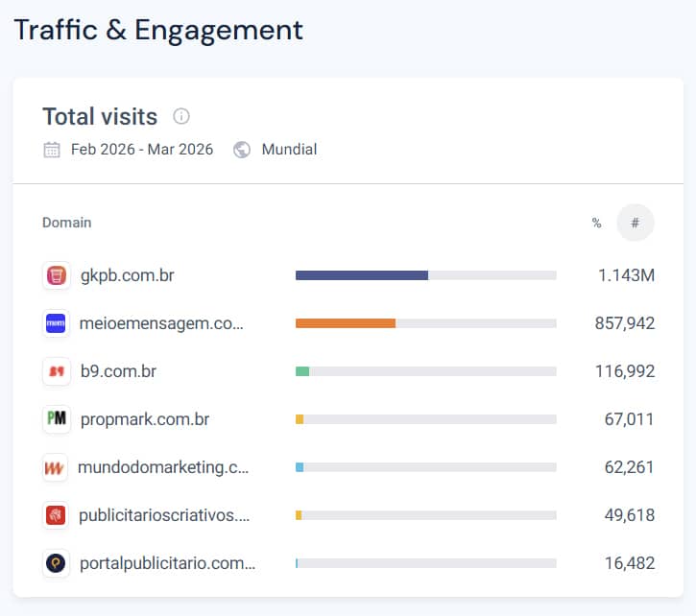Click the meioemensagem favicon

click(56, 323)
